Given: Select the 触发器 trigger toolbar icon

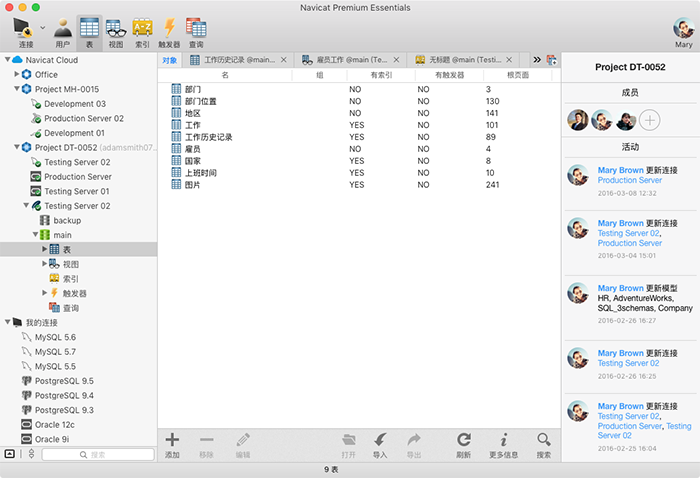Looking at the screenshot, I should coord(169,32).
